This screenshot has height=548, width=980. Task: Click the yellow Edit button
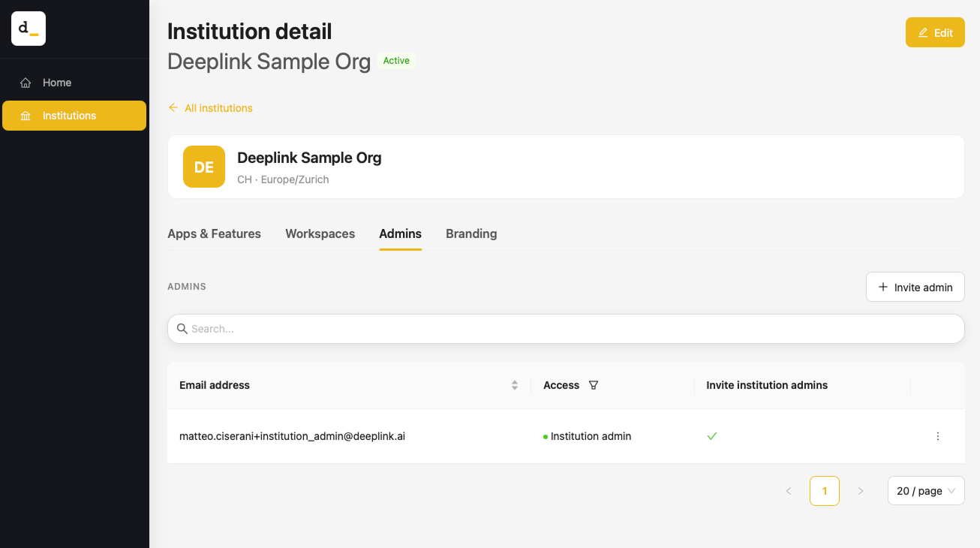(935, 32)
